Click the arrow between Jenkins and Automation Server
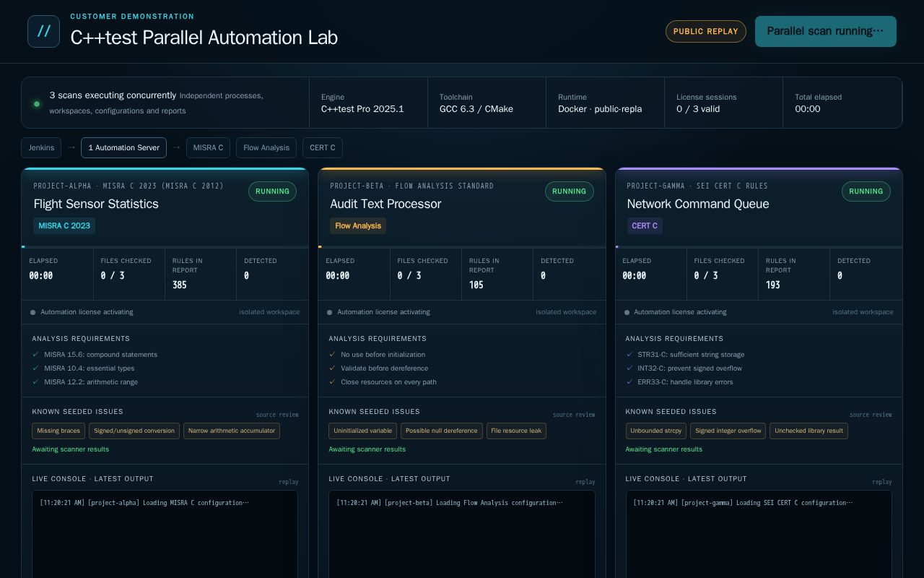The image size is (924, 578). (71, 147)
